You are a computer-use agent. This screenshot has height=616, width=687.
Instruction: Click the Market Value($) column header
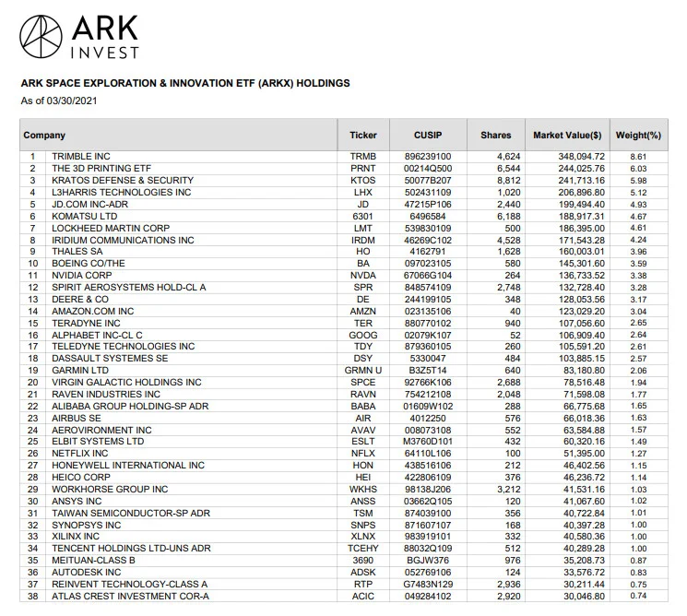point(567,135)
